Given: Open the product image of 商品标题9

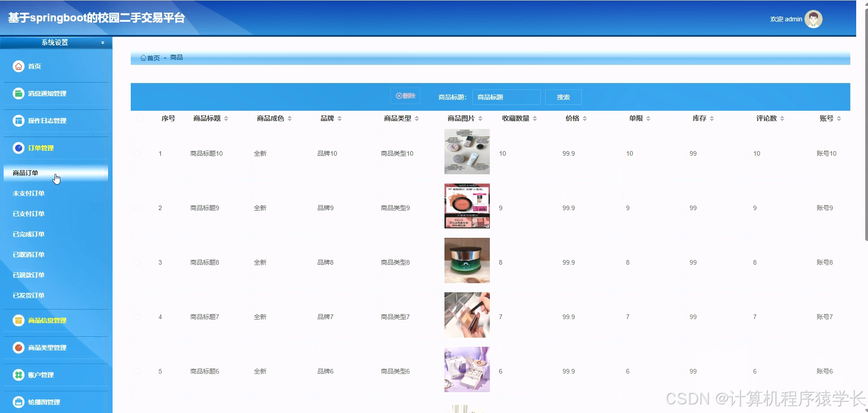Looking at the screenshot, I should 467,206.
